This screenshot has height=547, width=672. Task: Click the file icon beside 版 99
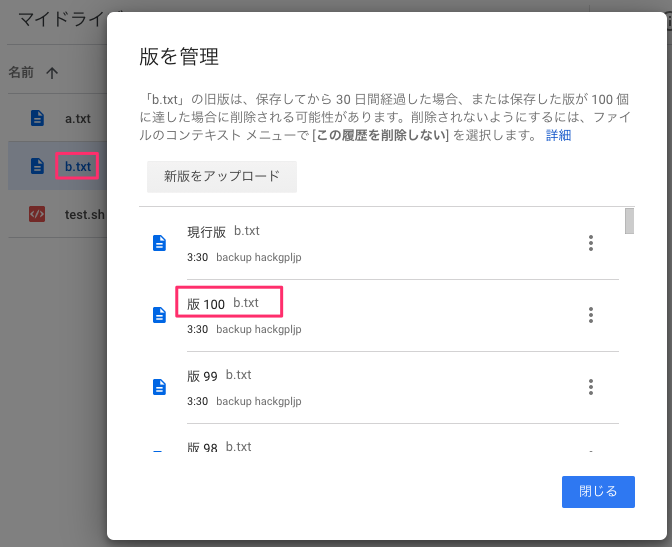tap(158, 387)
